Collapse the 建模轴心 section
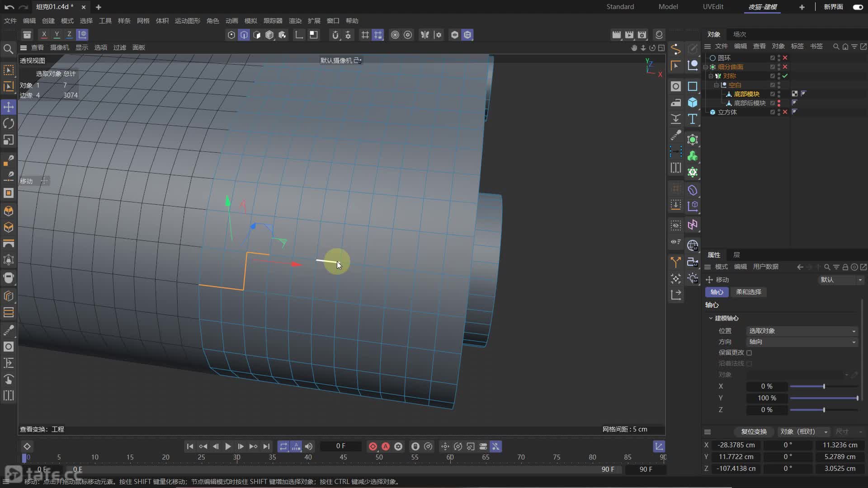This screenshot has height=488, width=868. [711, 319]
